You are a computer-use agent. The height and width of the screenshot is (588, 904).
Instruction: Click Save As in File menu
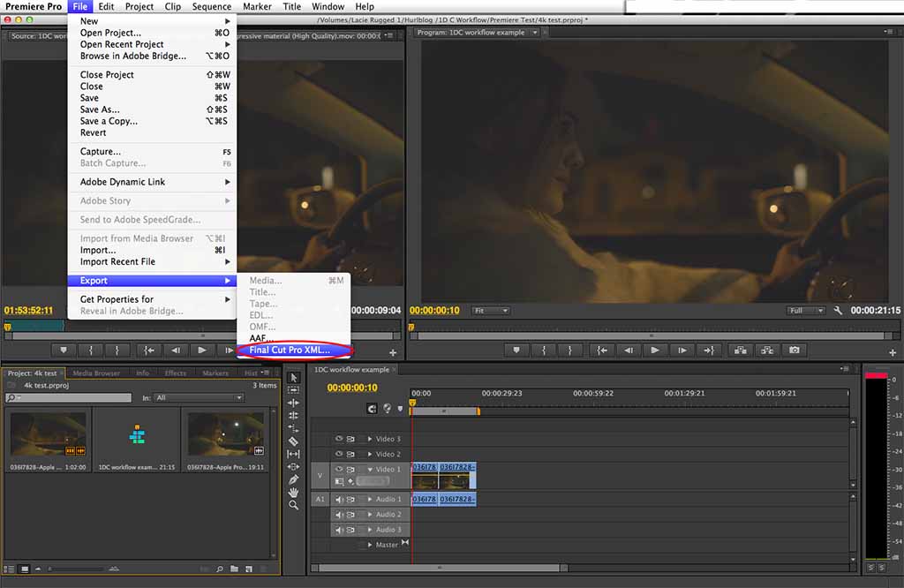(100, 109)
